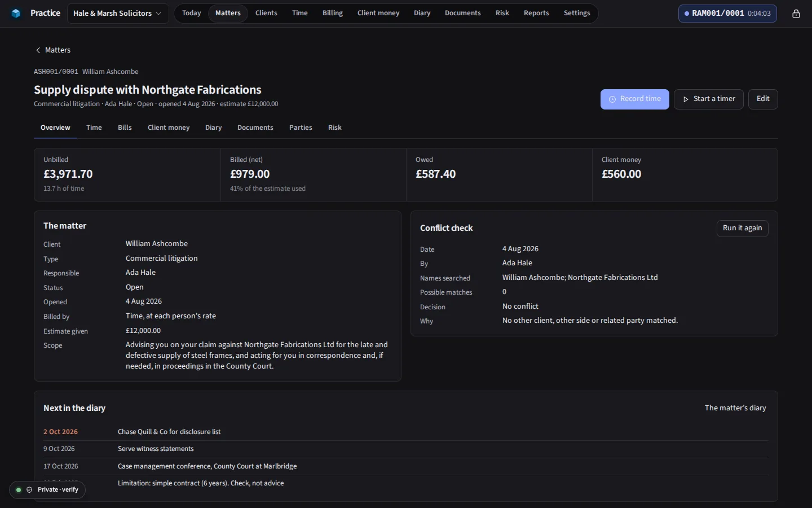Click Run it again conflict check
812x508 pixels.
pyautogui.click(x=742, y=228)
